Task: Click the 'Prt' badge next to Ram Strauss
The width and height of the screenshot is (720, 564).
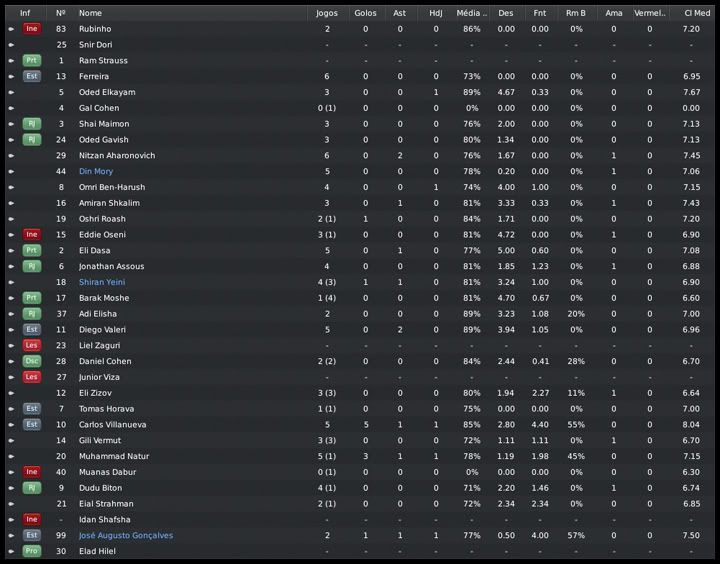Action: point(32,61)
